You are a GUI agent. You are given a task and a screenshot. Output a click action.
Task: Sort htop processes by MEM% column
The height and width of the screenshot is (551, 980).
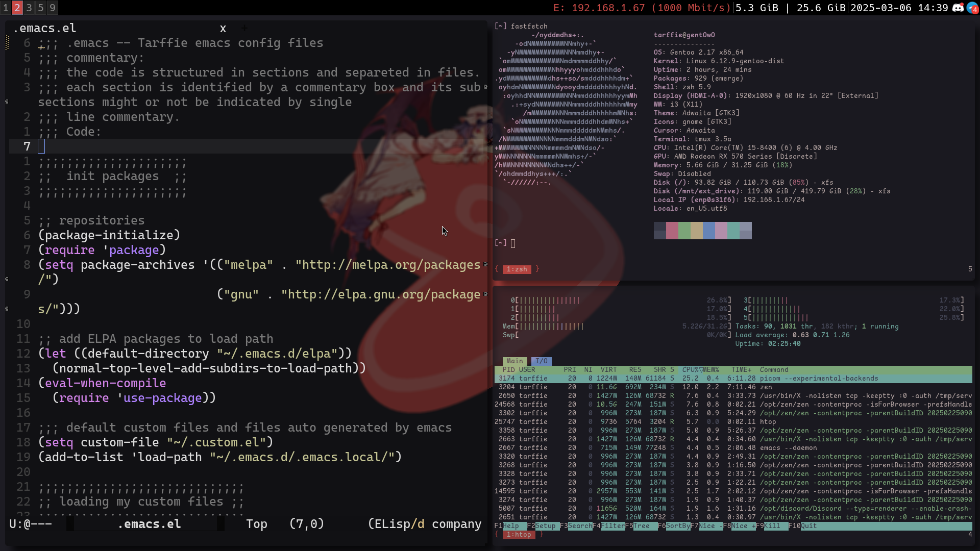point(710,370)
